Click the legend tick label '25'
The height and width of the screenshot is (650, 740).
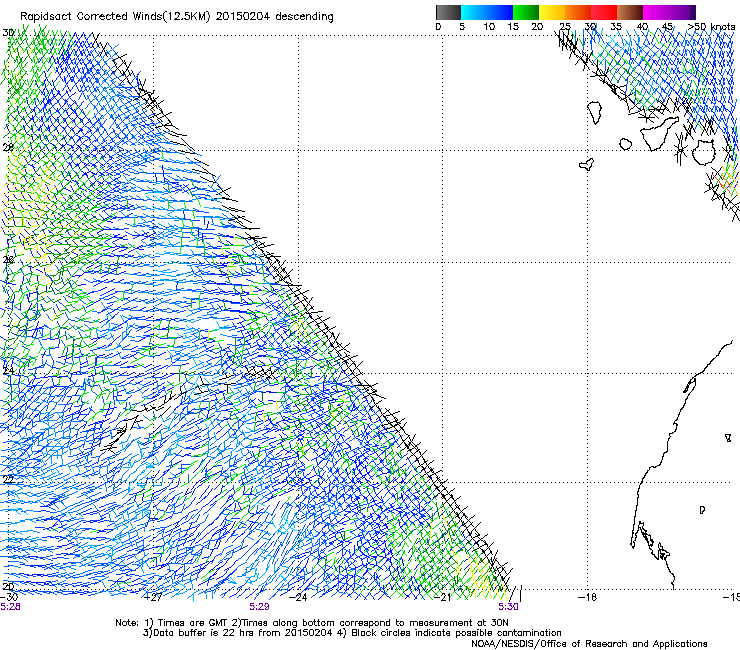[565, 27]
